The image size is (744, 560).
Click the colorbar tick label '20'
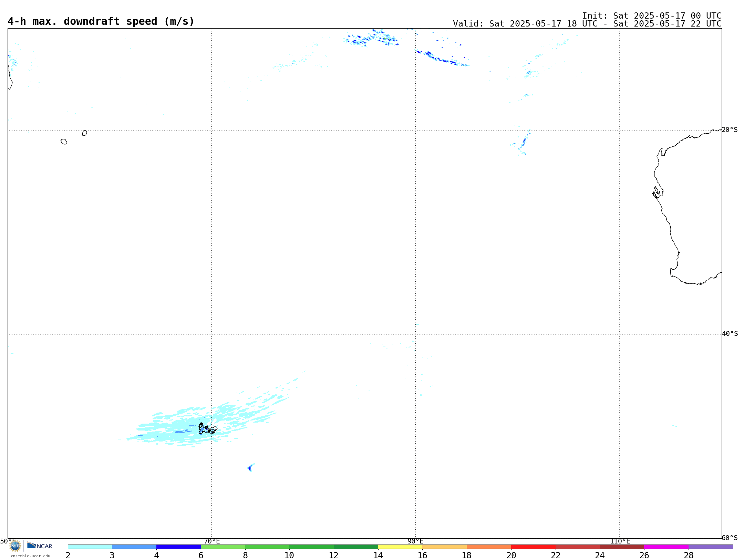click(511, 556)
